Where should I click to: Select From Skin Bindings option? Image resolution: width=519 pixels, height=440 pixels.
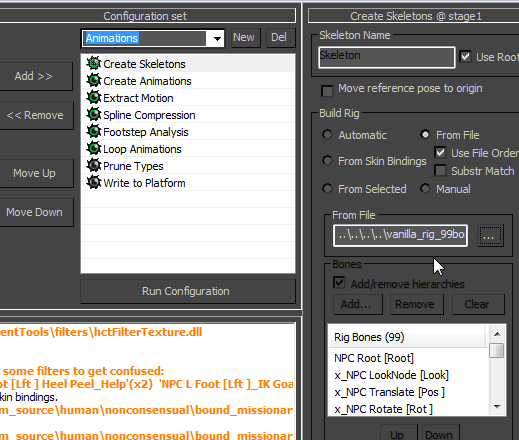coord(327,160)
